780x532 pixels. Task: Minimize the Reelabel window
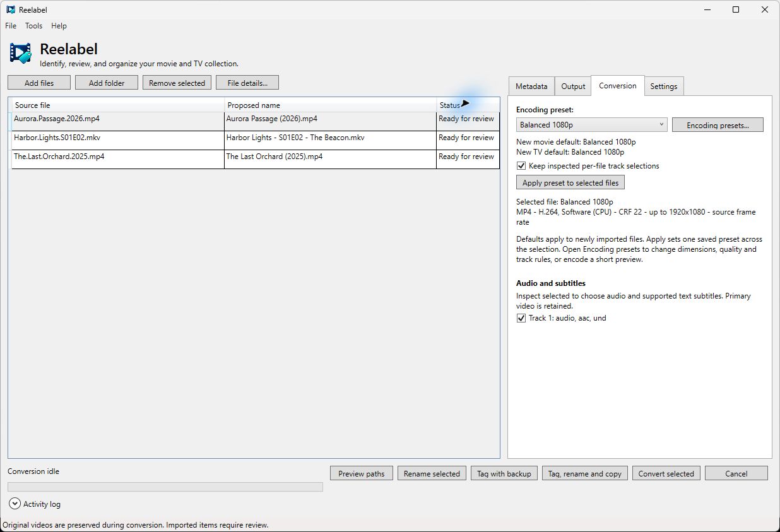(707, 9)
